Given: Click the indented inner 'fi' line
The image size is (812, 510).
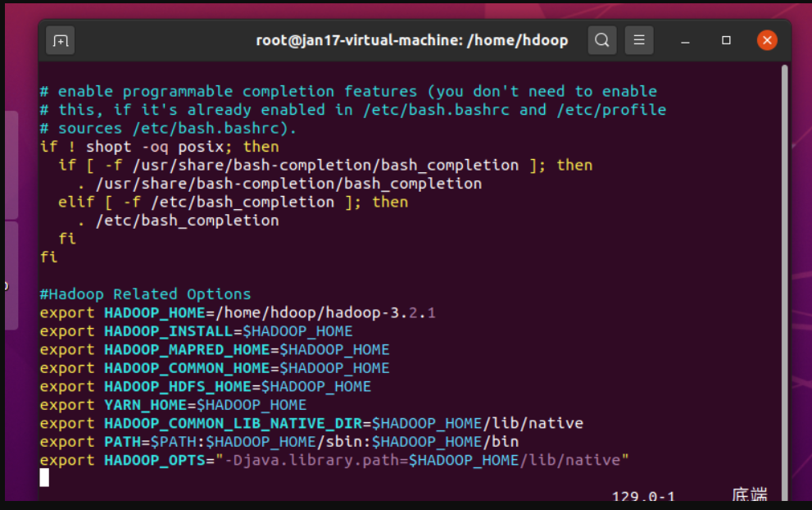Looking at the screenshot, I should 67,239.
